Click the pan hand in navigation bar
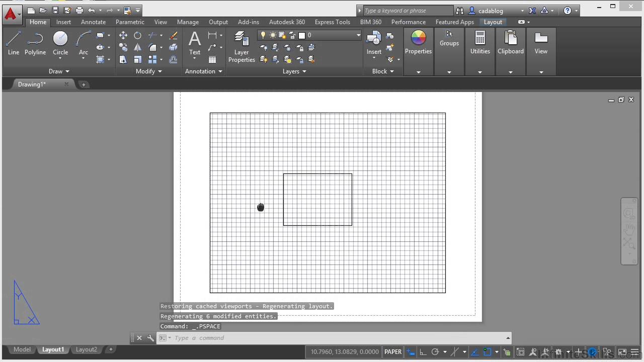The image size is (644, 362). tap(629, 229)
